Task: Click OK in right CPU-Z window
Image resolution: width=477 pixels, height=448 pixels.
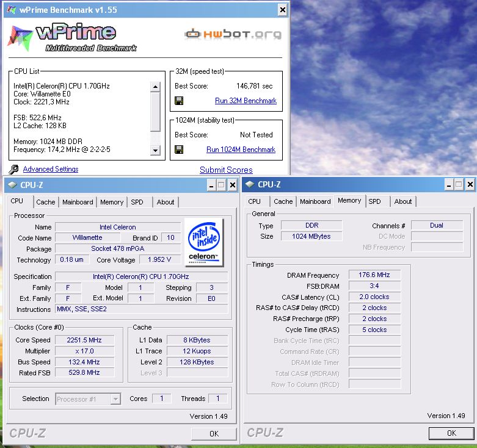Action: [451, 433]
